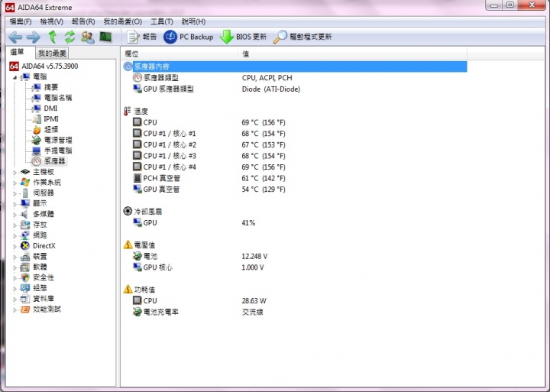Select the DMI tree item

(x=50, y=108)
